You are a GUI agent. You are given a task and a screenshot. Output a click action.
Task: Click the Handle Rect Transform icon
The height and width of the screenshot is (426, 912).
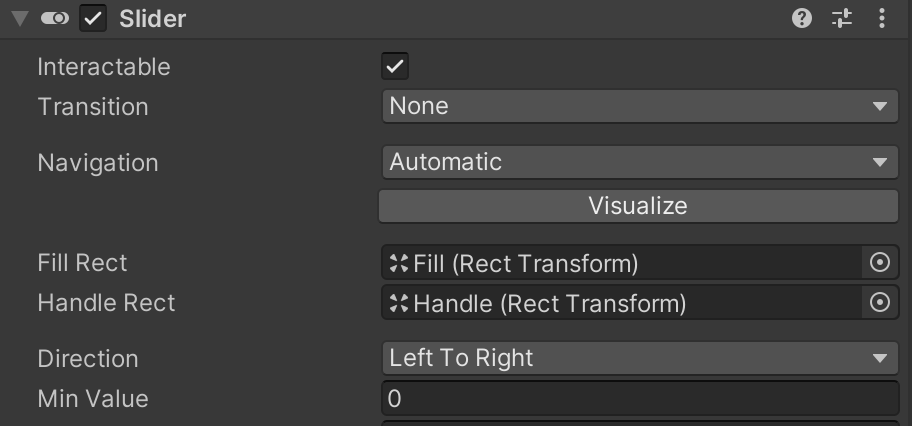click(399, 303)
